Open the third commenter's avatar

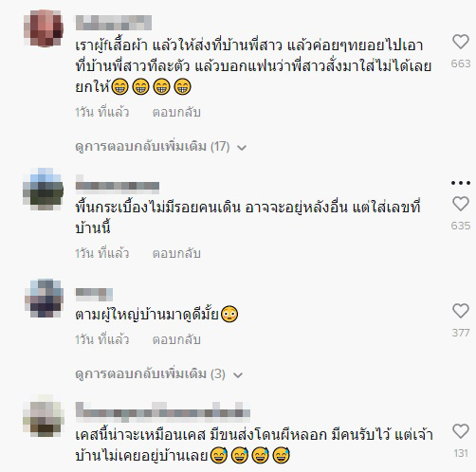point(44,299)
